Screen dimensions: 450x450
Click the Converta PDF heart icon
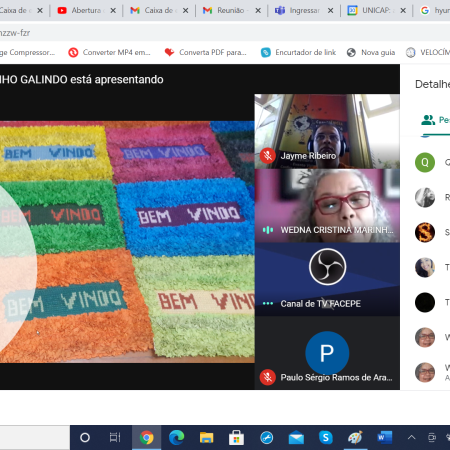tap(169, 52)
